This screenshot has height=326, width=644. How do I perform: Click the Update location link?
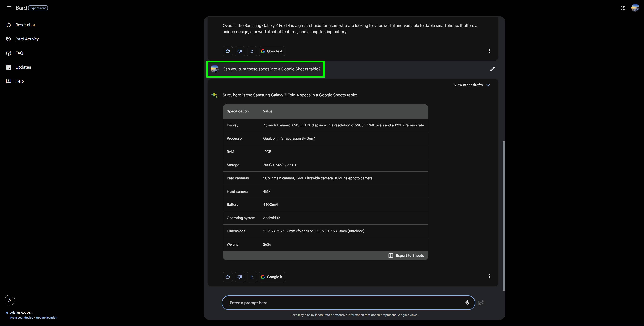[x=46, y=317]
